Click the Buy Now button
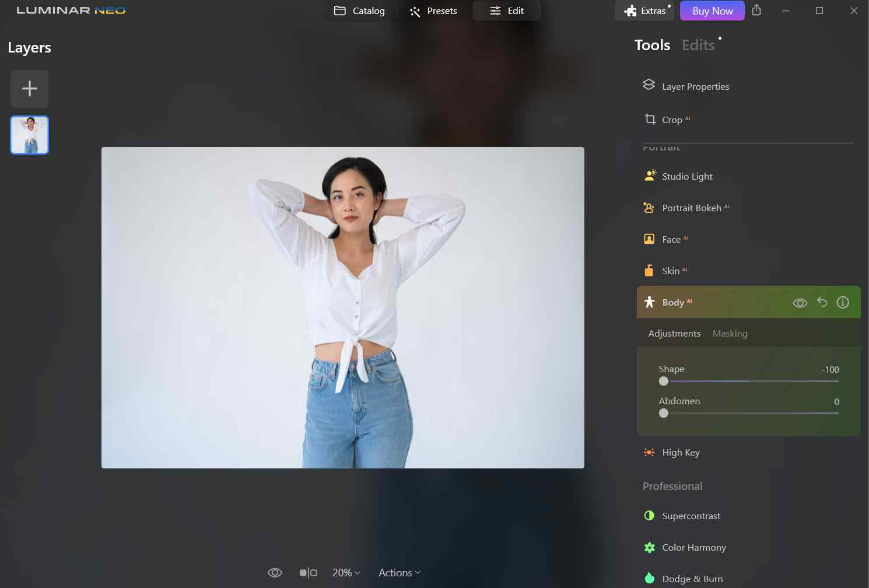The width and height of the screenshot is (869, 588). [x=712, y=11]
